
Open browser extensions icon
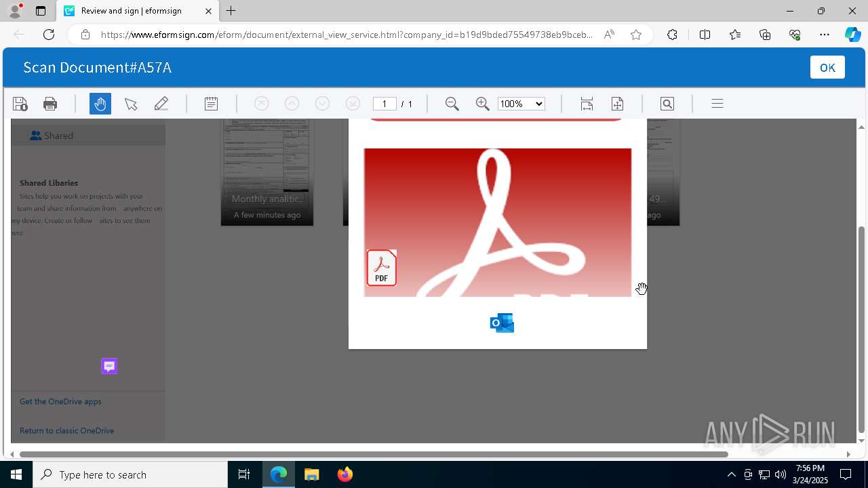click(x=672, y=35)
